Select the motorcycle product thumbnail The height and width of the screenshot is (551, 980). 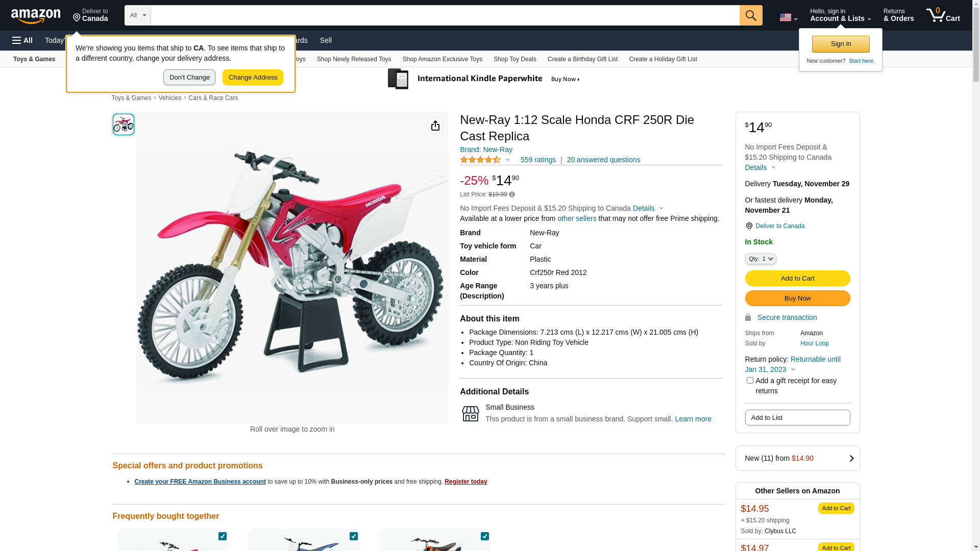point(124,124)
